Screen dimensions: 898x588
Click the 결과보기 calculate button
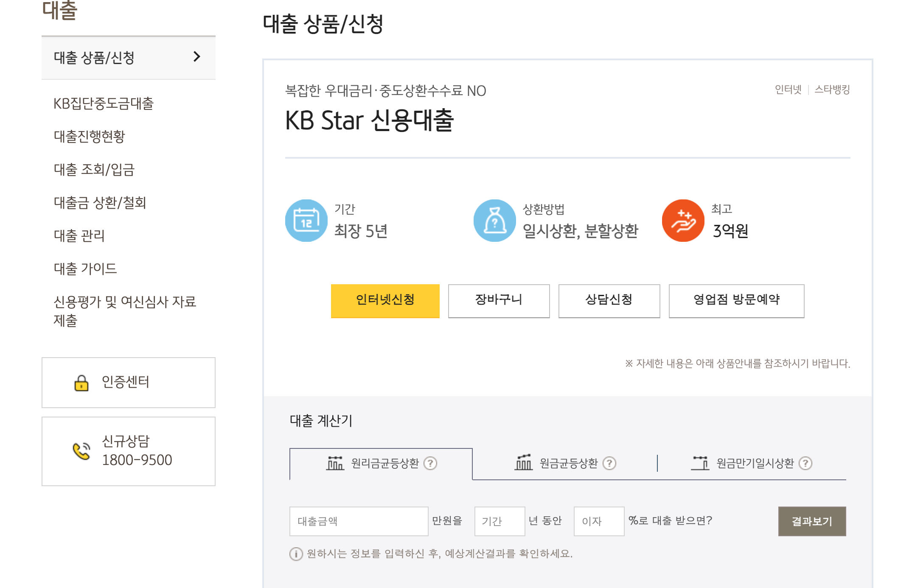pos(812,521)
